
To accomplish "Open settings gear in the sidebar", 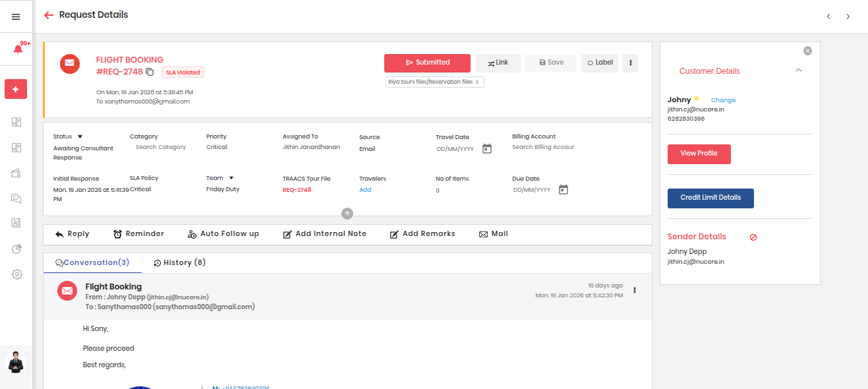I will click(17, 274).
